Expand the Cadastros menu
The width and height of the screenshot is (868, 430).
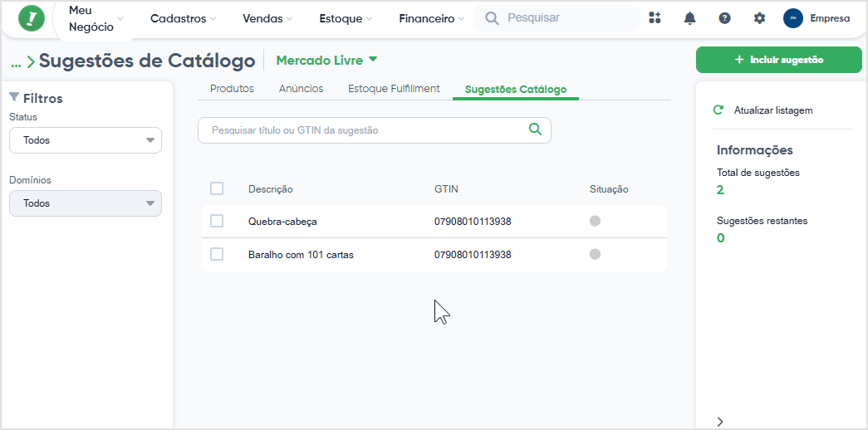tap(183, 19)
